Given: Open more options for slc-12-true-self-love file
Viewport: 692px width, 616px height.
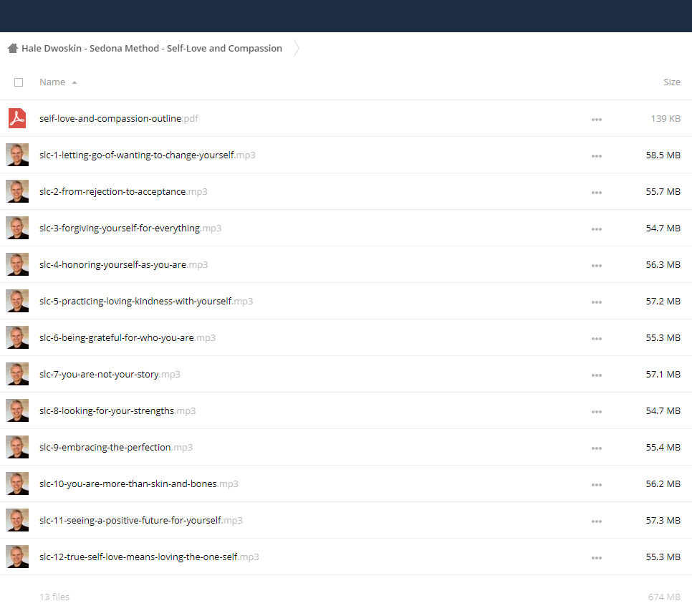Looking at the screenshot, I should tap(597, 559).
